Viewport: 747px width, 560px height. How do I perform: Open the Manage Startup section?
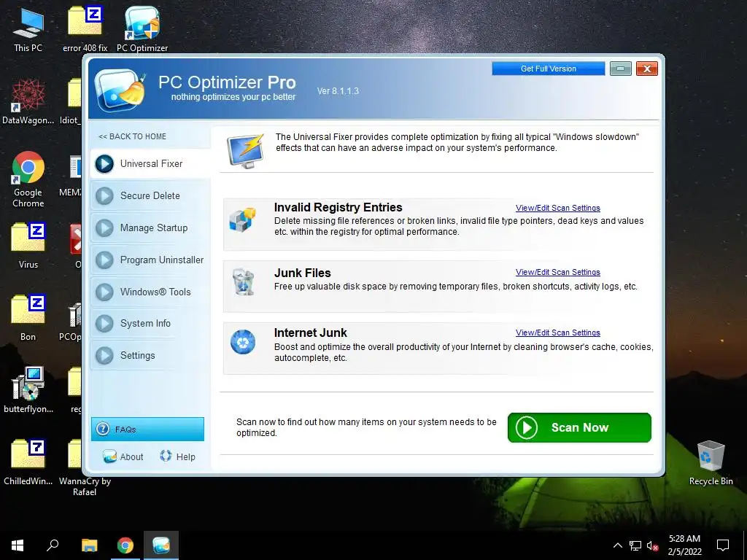tap(150, 228)
